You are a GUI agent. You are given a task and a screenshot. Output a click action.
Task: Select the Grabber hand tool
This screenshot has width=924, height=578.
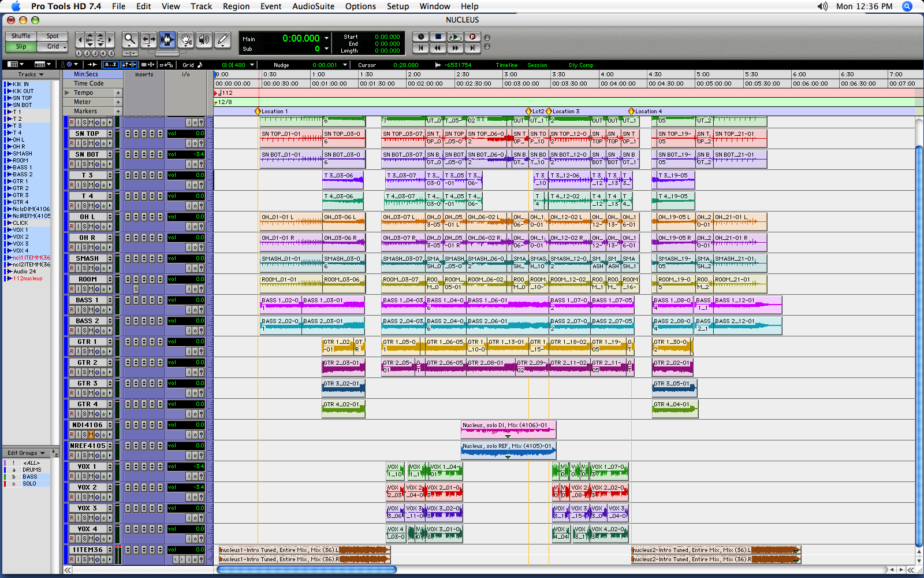click(x=185, y=40)
